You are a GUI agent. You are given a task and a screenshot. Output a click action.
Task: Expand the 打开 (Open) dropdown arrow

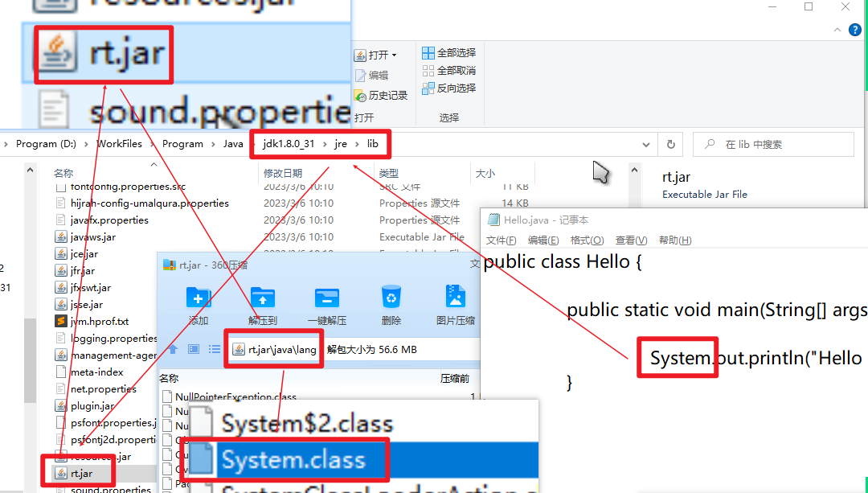click(x=394, y=55)
